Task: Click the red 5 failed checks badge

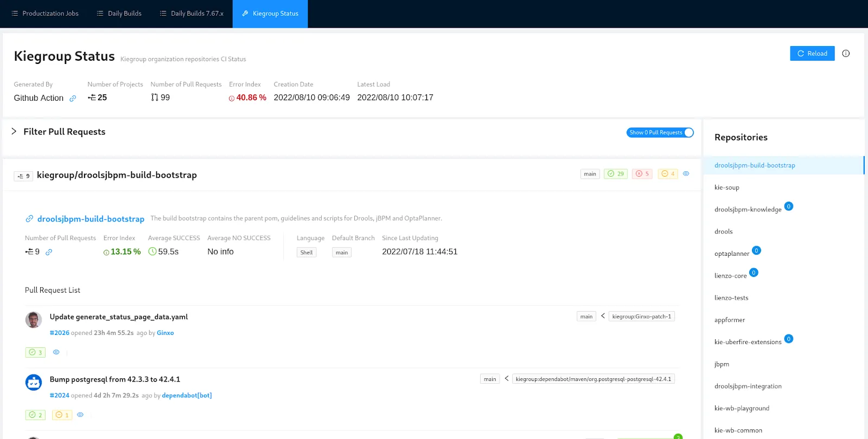Action: pos(642,174)
